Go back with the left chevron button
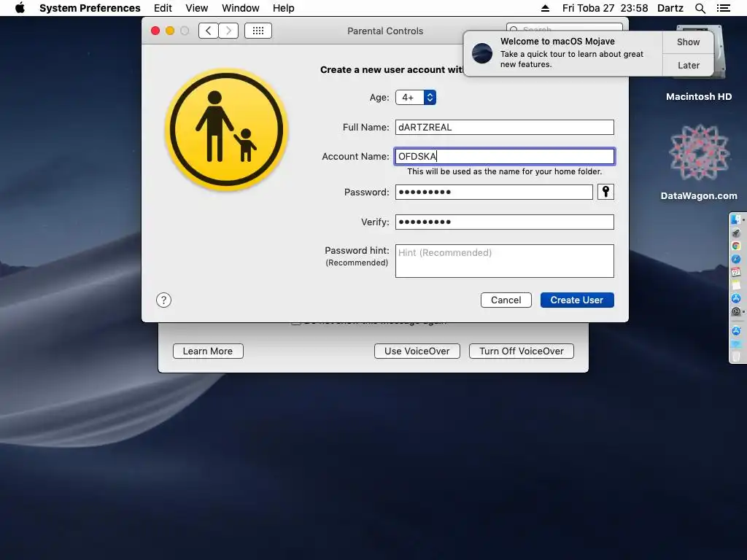This screenshot has width=747, height=560. coord(208,31)
